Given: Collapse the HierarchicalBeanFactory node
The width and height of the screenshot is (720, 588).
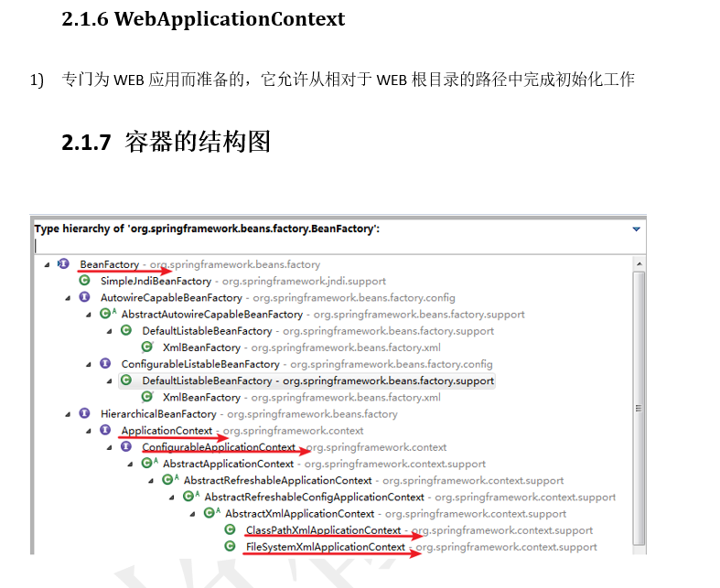Looking at the screenshot, I should click(68, 414).
